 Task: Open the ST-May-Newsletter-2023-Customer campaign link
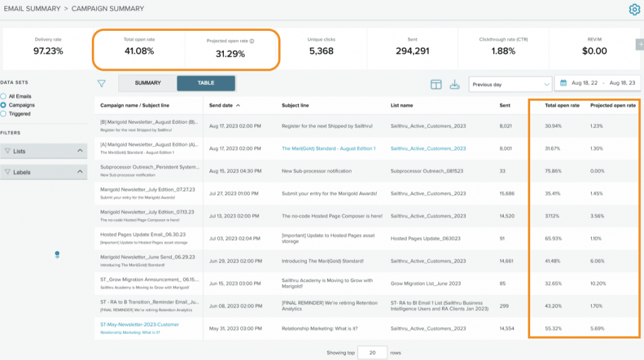tap(140, 324)
